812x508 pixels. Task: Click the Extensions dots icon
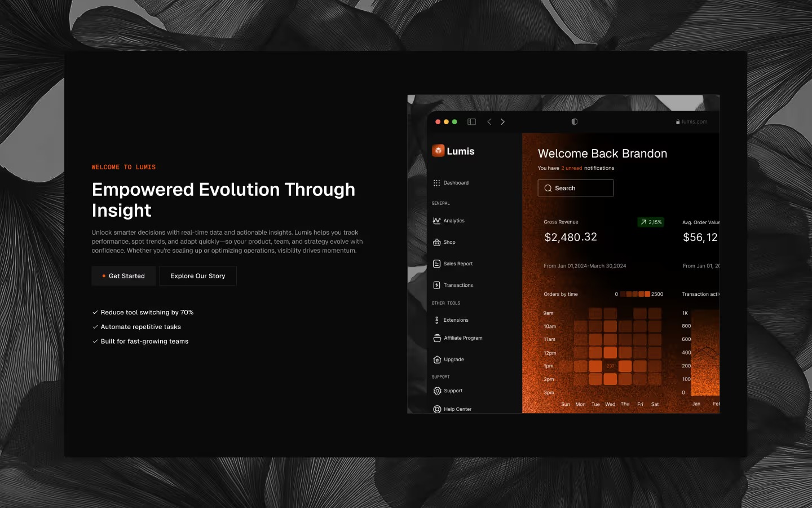[436, 320]
